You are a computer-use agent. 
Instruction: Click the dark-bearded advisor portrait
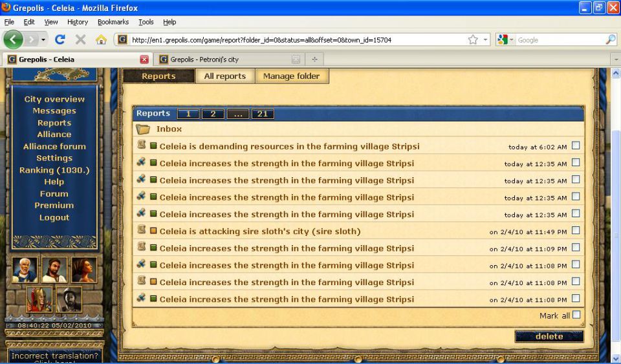[54, 270]
